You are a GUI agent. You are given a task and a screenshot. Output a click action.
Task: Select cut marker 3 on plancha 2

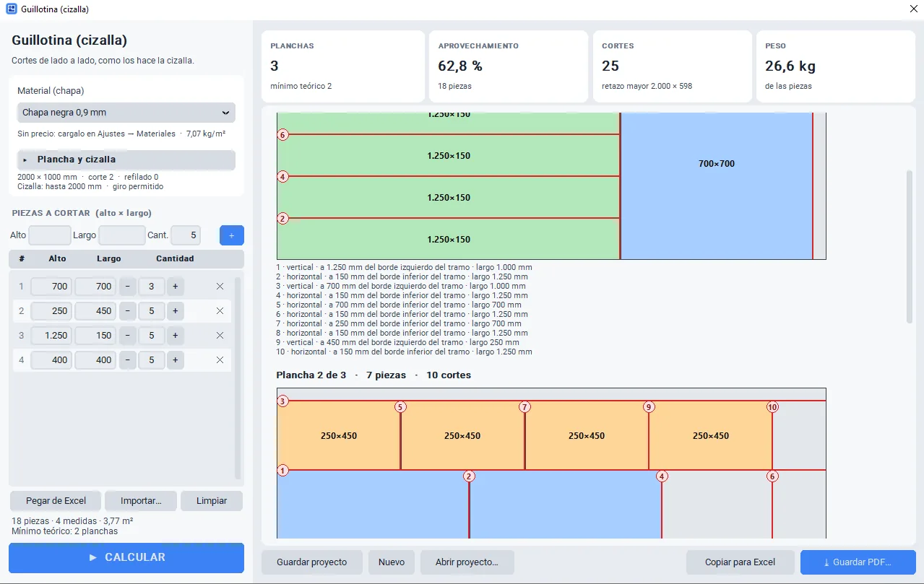(282, 401)
